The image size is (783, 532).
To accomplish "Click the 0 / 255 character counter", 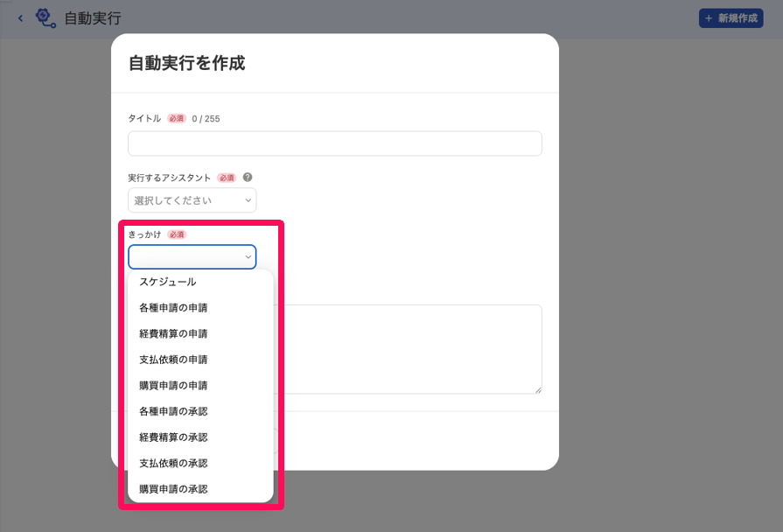I will pyautogui.click(x=206, y=119).
